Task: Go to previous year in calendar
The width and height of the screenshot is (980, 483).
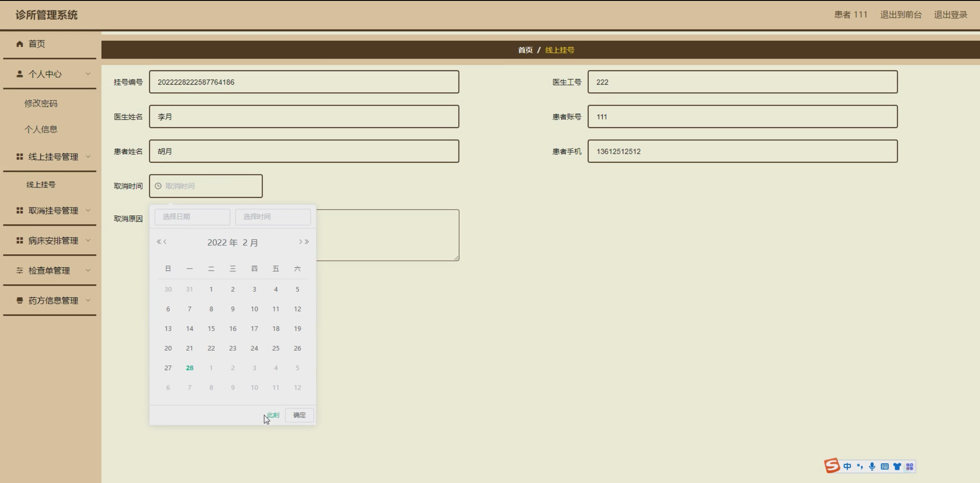Action: coord(159,242)
